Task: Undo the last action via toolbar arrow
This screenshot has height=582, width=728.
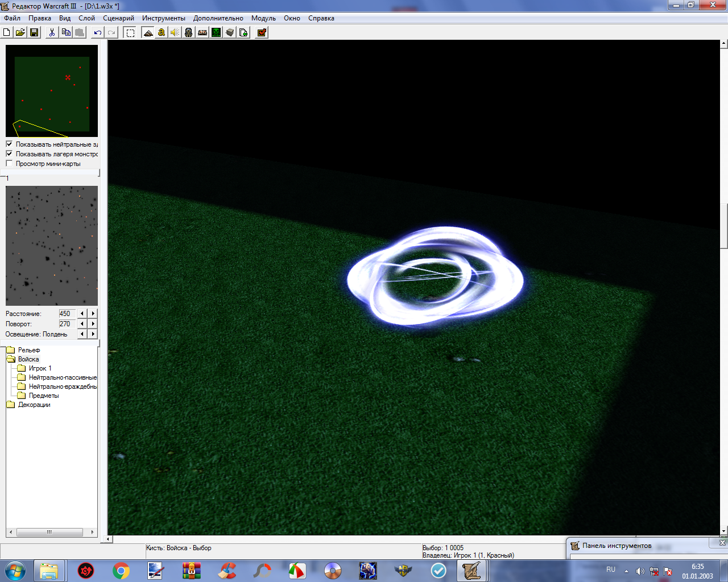Action: tap(98, 32)
